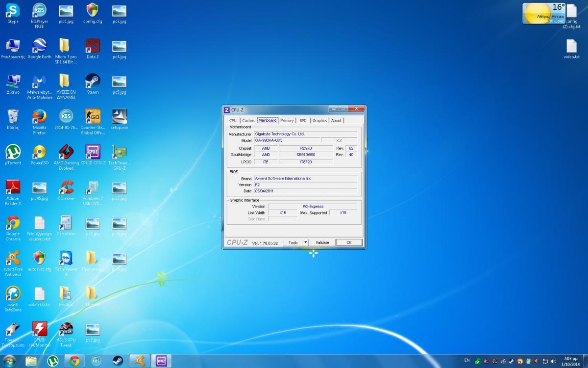Open the Windows Start menu
588x368 pixels.
[x=9, y=361]
